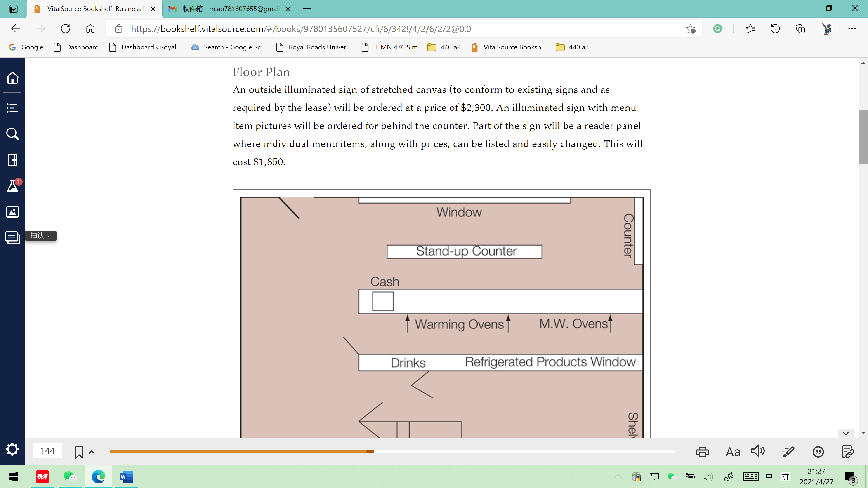Open the Google bookmark
This screenshot has height=488, width=868.
26,47
